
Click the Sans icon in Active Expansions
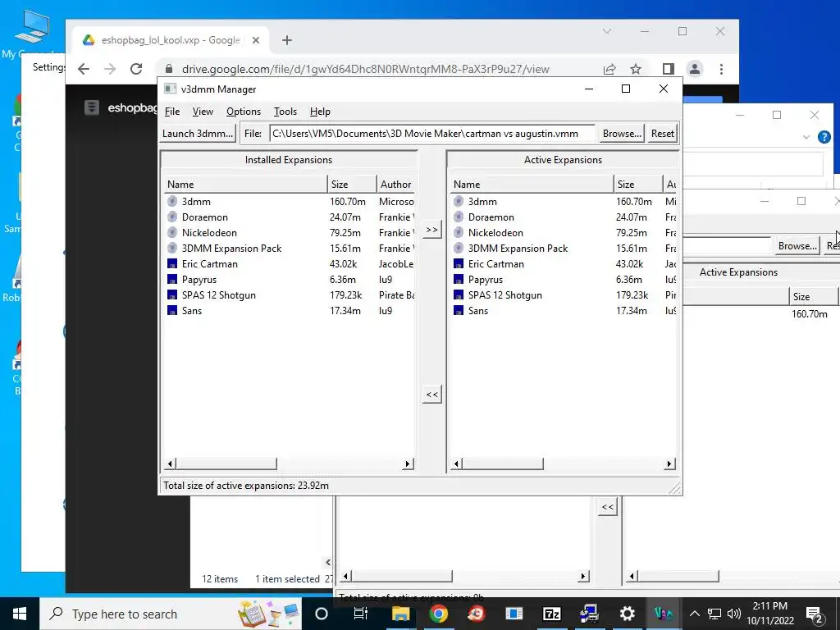[x=459, y=310]
